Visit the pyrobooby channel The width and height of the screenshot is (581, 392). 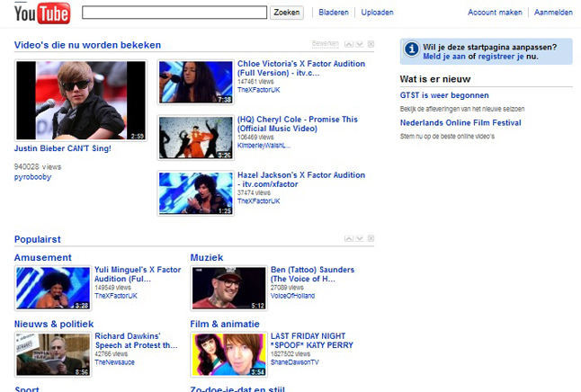[32, 177]
